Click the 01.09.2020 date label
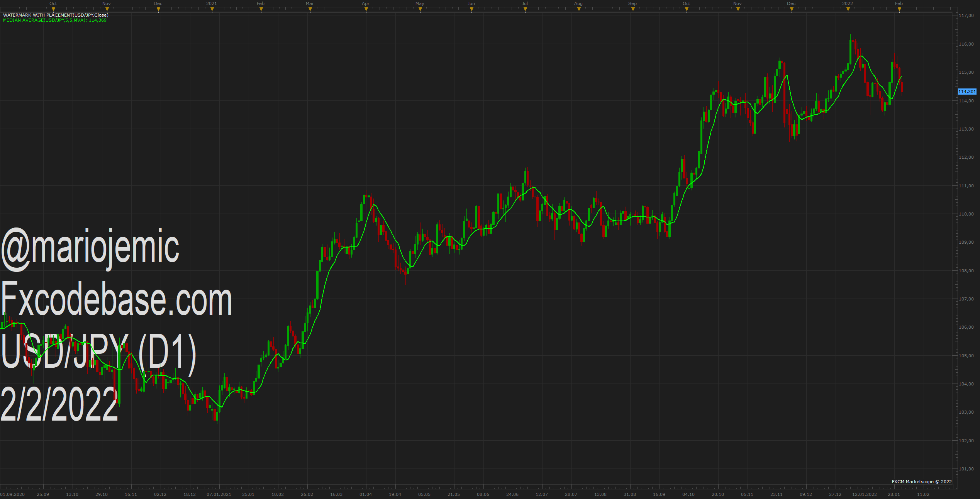The image size is (980, 499). click(12, 494)
